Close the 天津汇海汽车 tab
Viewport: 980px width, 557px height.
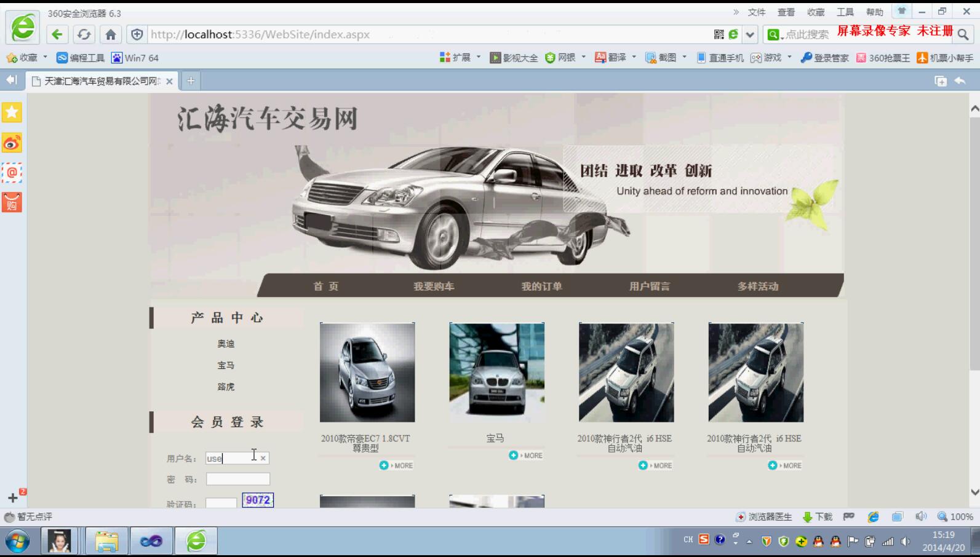point(169,81)
